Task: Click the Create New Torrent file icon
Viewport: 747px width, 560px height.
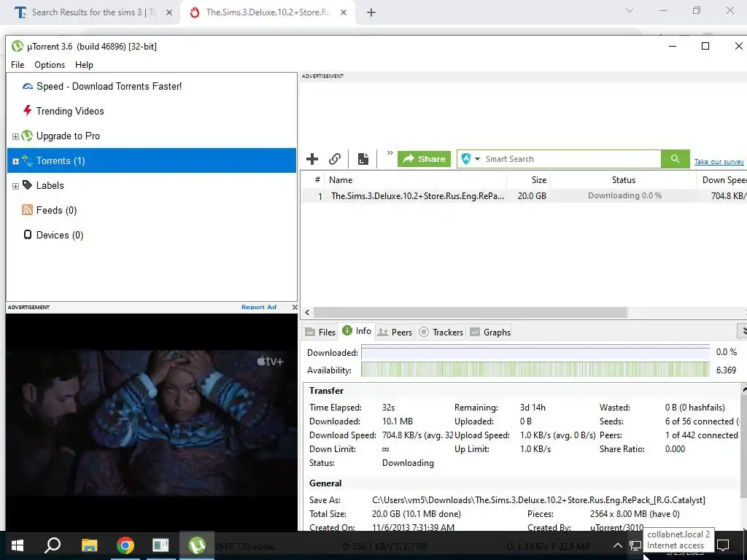Action: point(363,159)
